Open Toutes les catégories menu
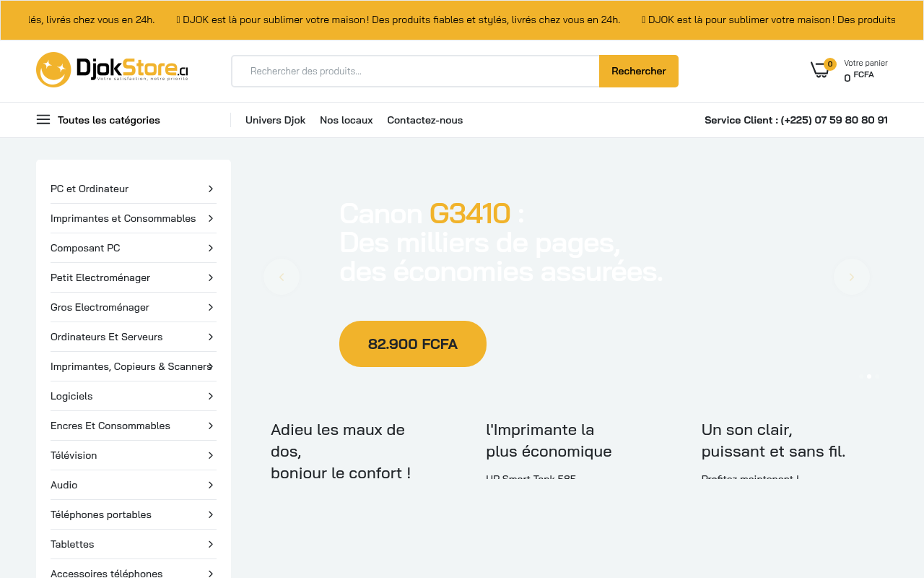This screenshot has height=578, width=924. tap(109, 120)
